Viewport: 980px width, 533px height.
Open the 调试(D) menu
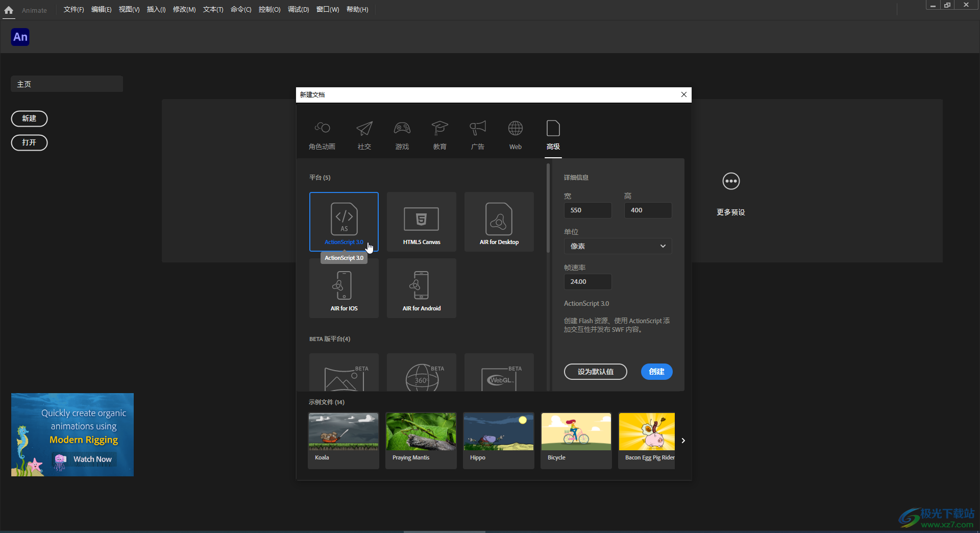coord(298,10)
